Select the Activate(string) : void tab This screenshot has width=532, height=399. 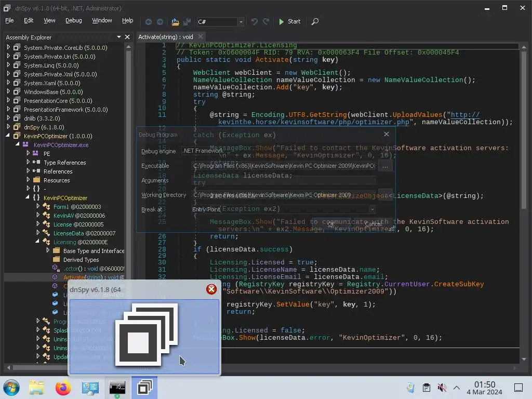pyautogui.click(x=166, y=37)
